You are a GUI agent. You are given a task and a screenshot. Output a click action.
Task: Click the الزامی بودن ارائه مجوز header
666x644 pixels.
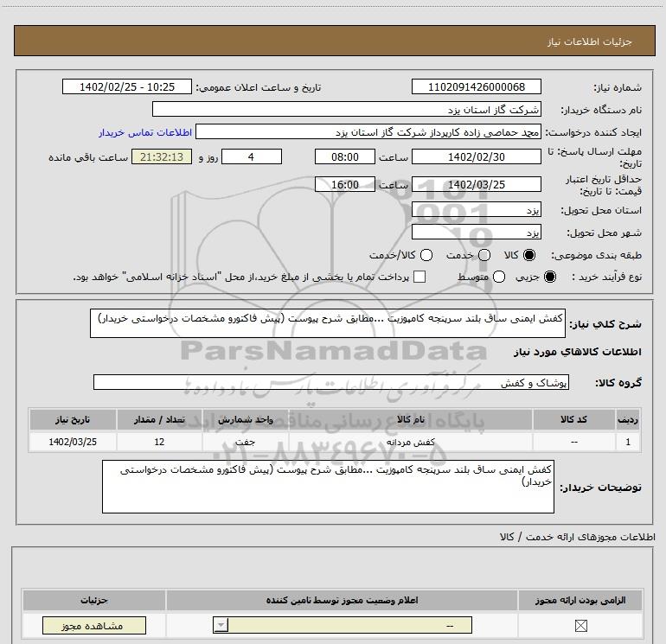[580, 600]
